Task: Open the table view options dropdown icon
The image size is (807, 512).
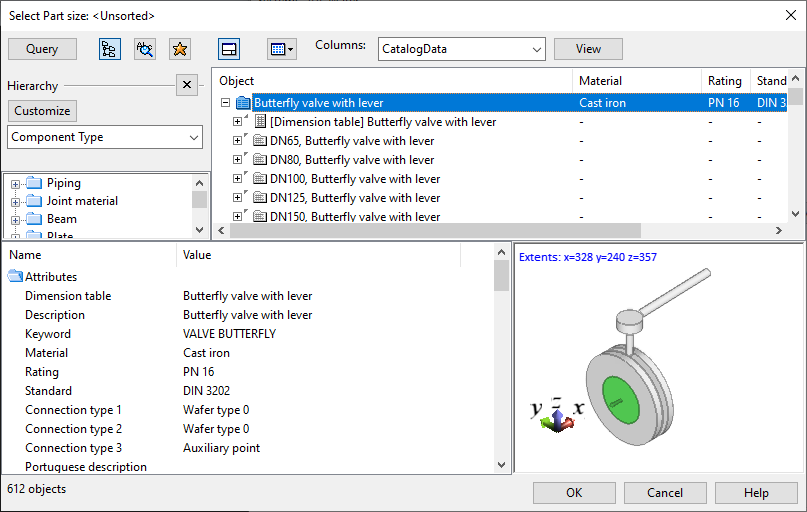Action: (281, 49)
